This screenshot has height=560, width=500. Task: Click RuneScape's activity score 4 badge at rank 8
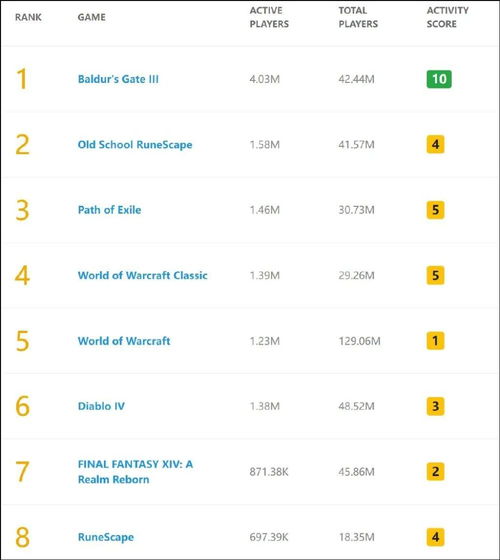coord(435,537)
